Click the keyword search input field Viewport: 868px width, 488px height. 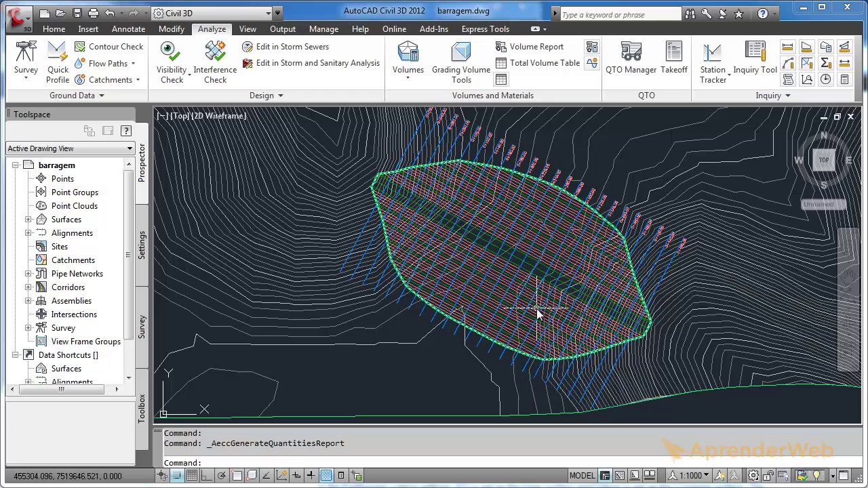[620, 14]
